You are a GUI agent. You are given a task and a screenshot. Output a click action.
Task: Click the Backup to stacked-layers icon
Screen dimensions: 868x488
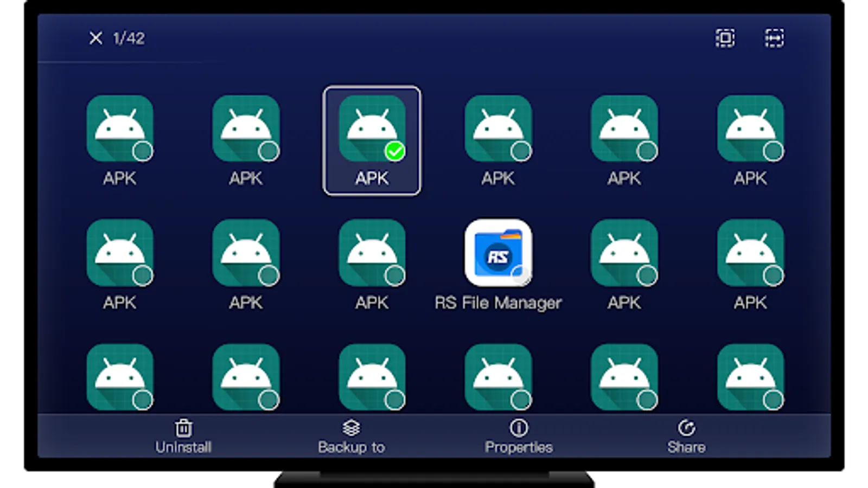pos(353,428)
